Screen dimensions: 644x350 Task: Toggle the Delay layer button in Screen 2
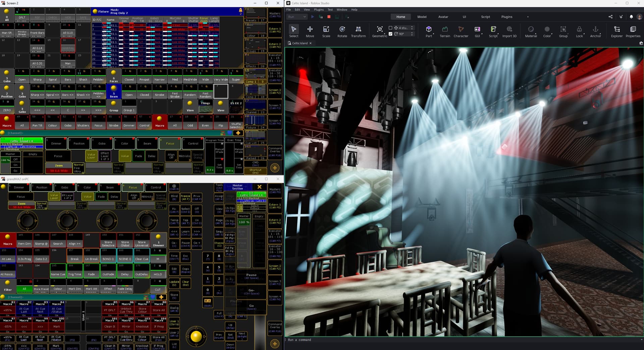[x=152, y=156]
